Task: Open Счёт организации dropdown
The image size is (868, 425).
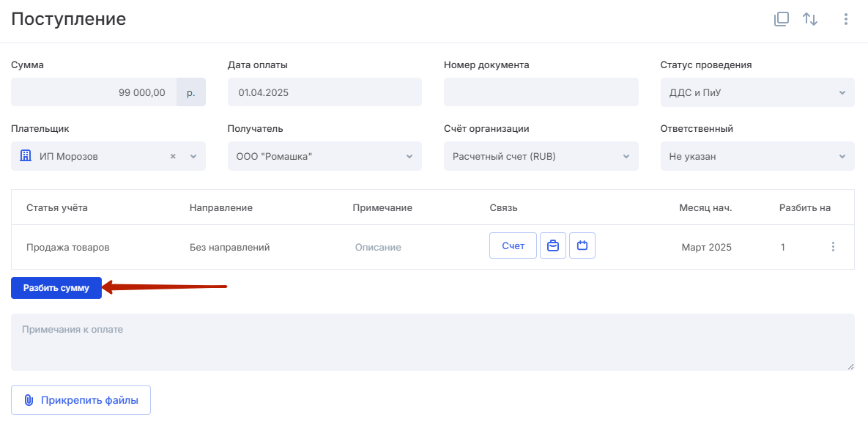Action: pos(541,156)
